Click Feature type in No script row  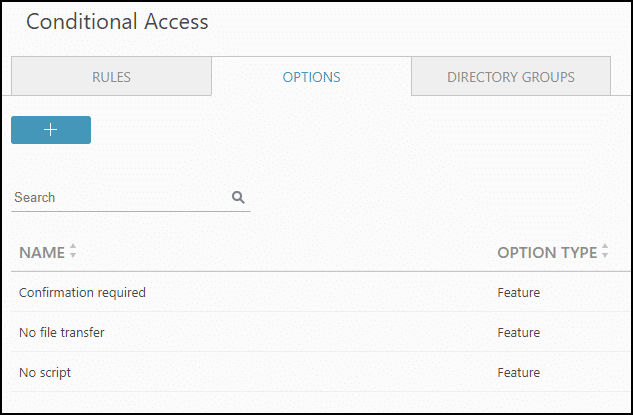519,372
